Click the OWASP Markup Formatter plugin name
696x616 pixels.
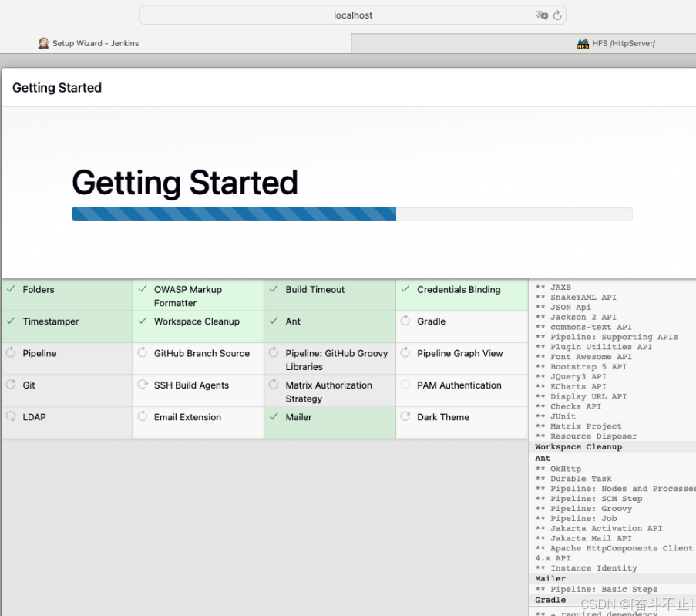[x=188, y=296]
